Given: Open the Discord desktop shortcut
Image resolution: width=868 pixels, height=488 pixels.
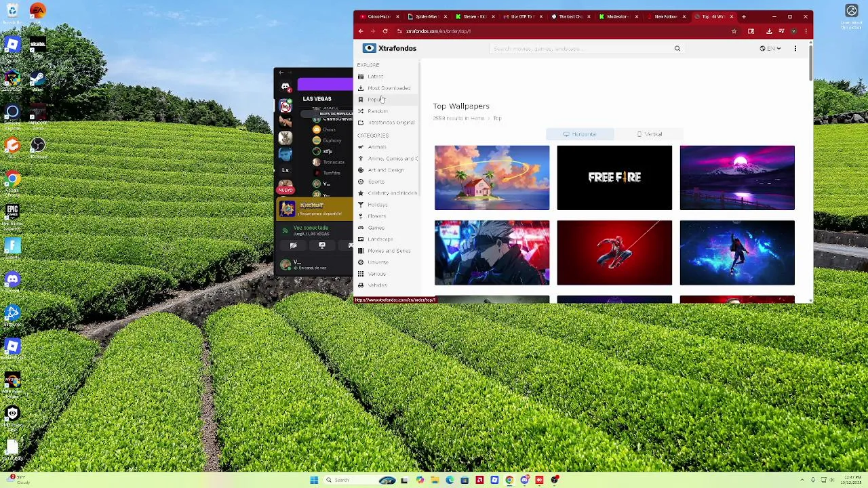Looking at the screenshot, I should [12, 281].
